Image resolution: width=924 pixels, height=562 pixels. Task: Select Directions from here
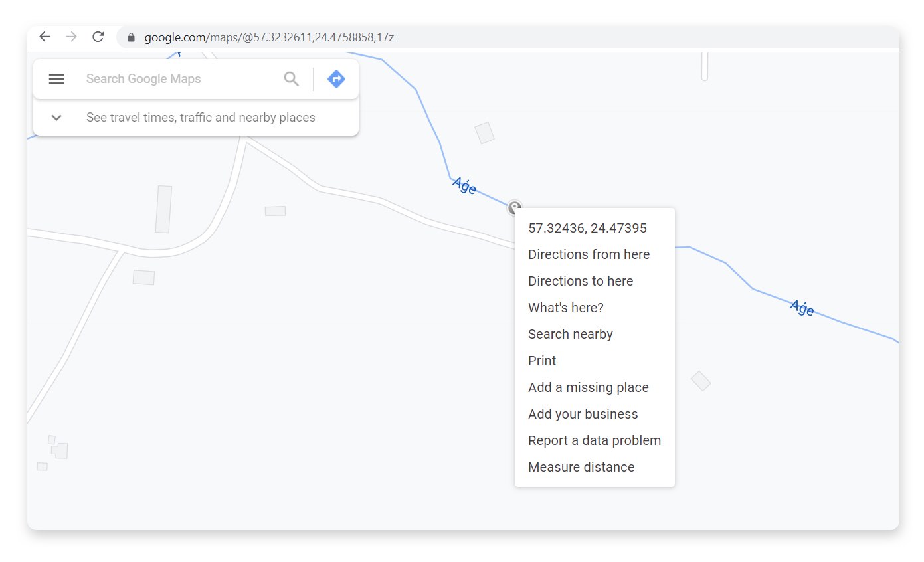click(589, 254)
